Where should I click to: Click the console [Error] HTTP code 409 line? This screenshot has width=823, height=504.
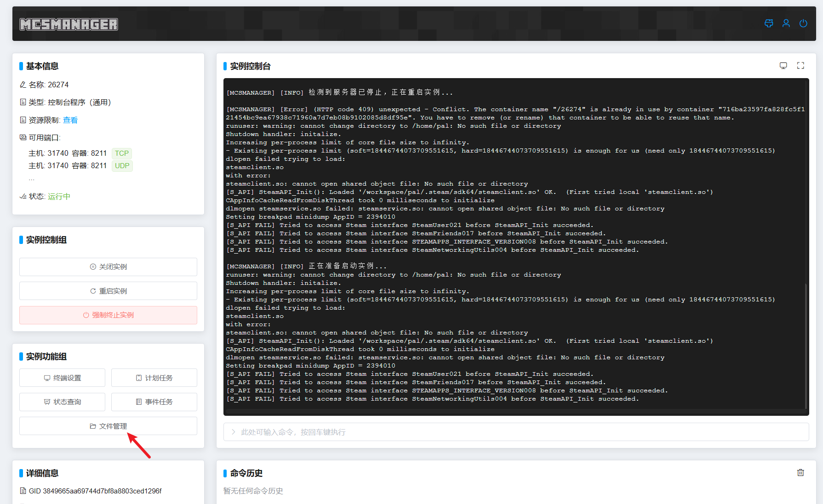click(515, 113)
